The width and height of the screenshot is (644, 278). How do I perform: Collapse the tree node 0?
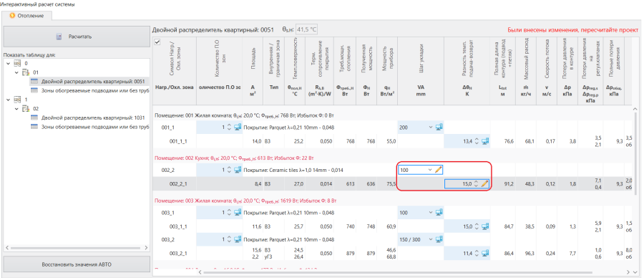coord(7,63)
